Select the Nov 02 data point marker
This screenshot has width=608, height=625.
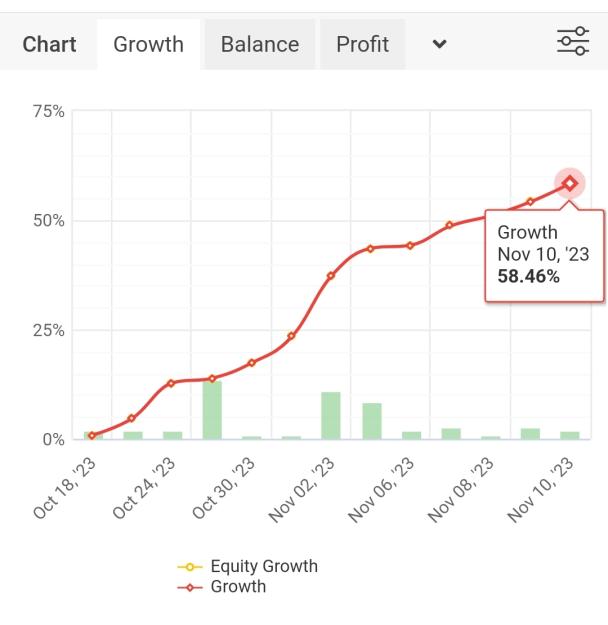click(x=331, y=275)
